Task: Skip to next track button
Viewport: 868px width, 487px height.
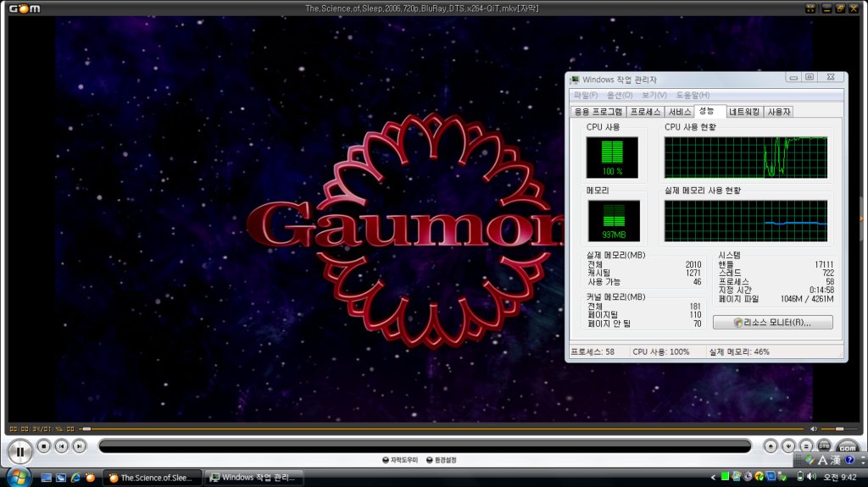Action: pos(79,446)
